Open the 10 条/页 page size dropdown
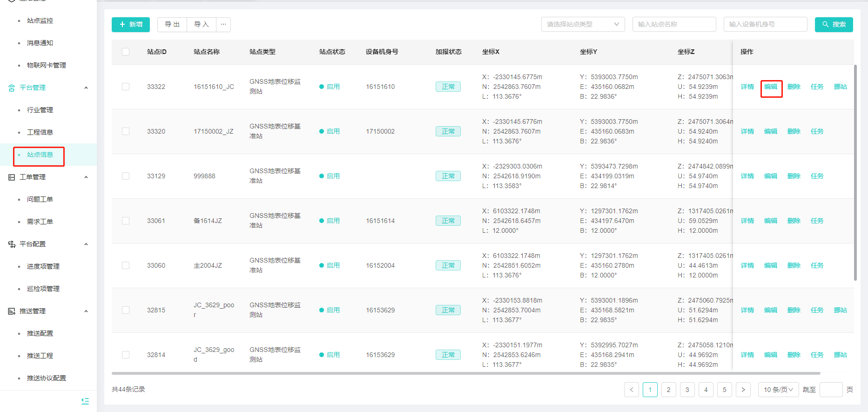Screen dimensions: 868x412 tap(778, 390)
